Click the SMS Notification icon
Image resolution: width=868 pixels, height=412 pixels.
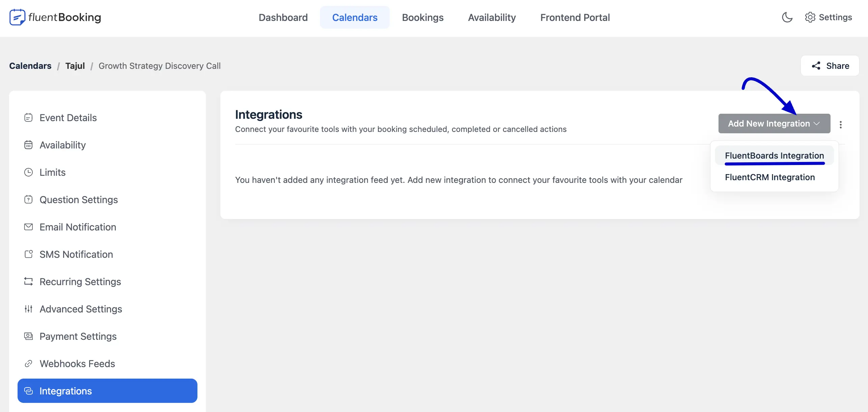pos(28,254)
